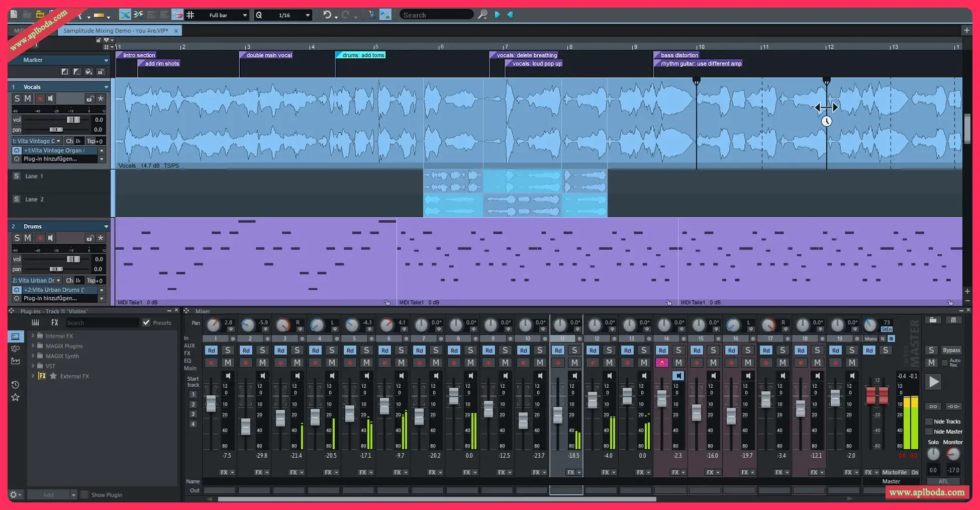980x510 pixels.
Task: Switch to Samplitude Mixing Demo project tab
Action: pos(116,31)
